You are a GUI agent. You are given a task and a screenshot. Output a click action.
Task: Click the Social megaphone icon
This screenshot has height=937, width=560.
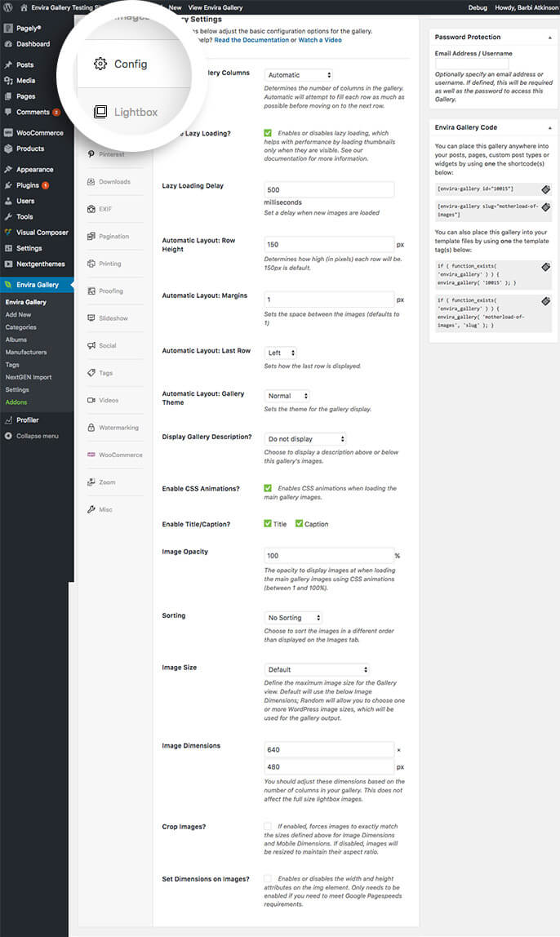pos(91,345)
